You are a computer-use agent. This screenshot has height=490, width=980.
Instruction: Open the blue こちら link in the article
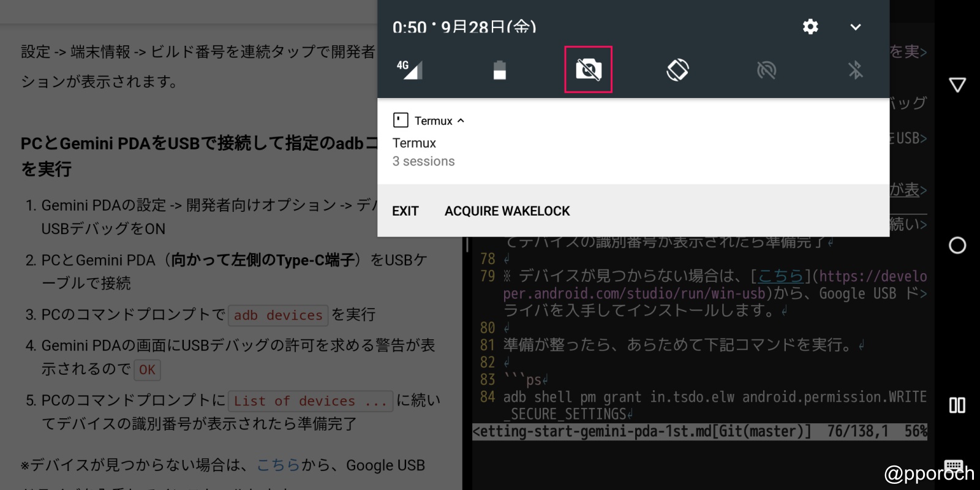[278, 466]
